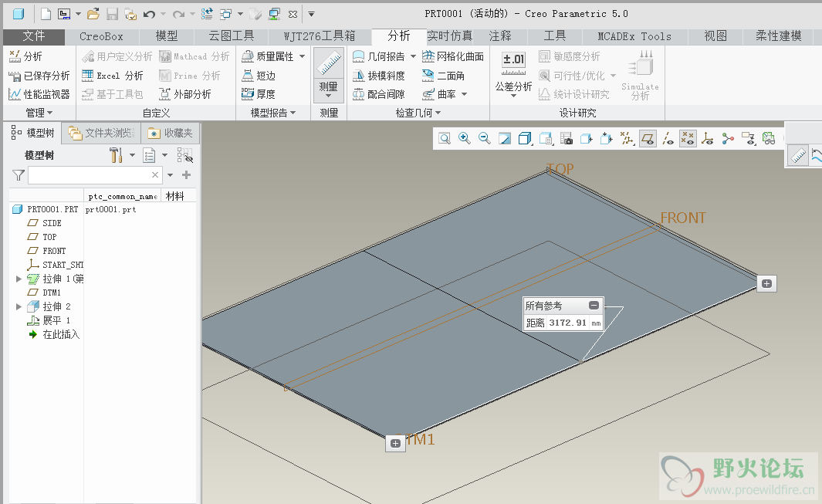
Task: Click the Open file folder icon
Action: [93, 14]
